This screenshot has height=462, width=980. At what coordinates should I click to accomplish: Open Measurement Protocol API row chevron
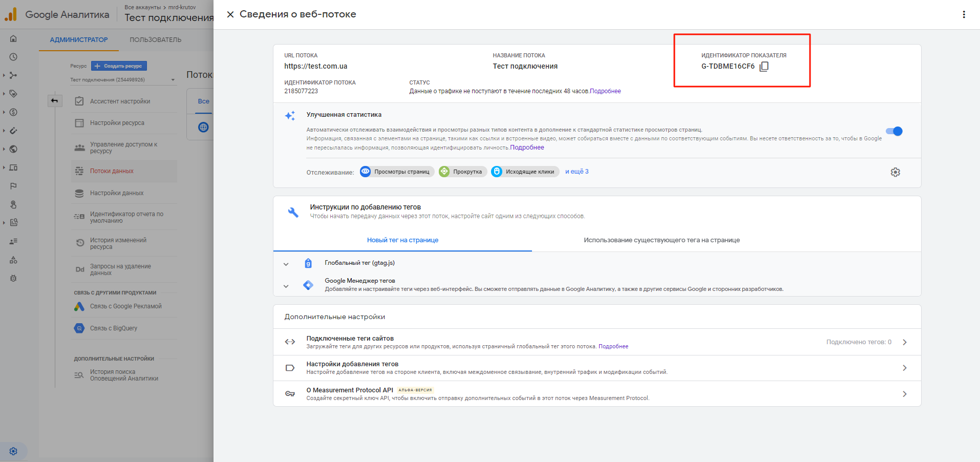pyautogui.click(x=905, y=394)
